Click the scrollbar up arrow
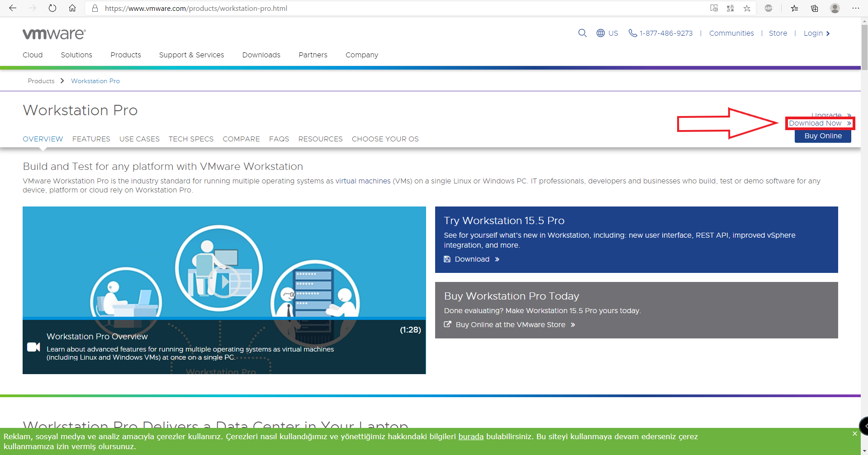Screen dimensions: 868x455 click(864, 20)
